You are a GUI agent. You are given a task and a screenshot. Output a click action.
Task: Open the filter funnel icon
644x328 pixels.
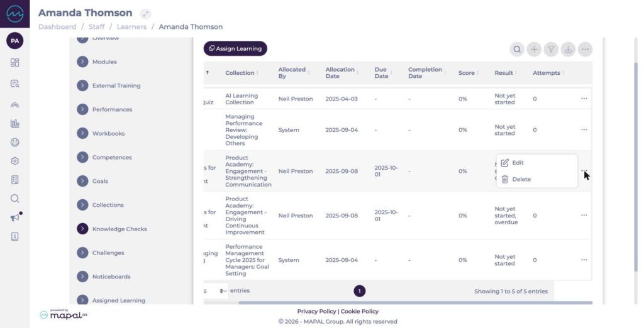point(551,49)
